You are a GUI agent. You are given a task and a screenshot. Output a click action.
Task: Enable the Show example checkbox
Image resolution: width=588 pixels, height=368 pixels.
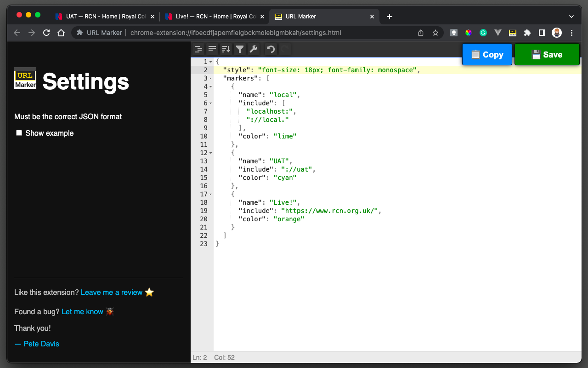pos(19,133)
